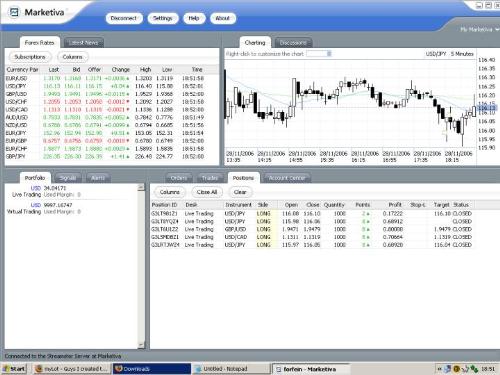Click the 116.13 current price marker
The image size is (500, 375).
[x=487, y=108]
